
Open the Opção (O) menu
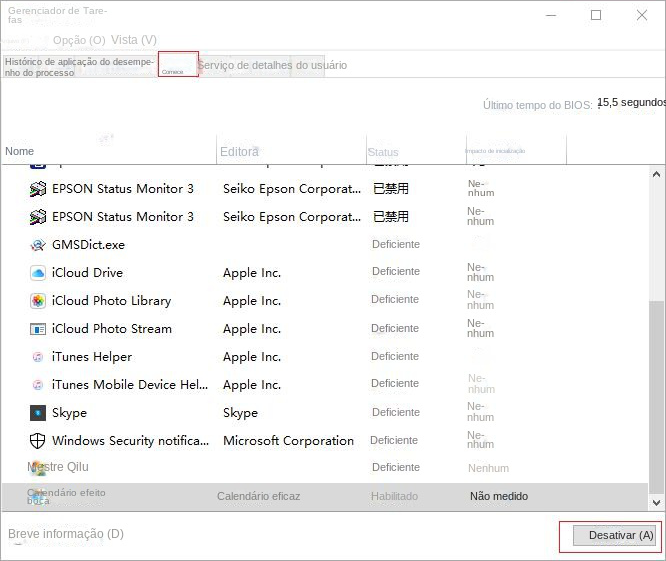click(x=79, y=40)
